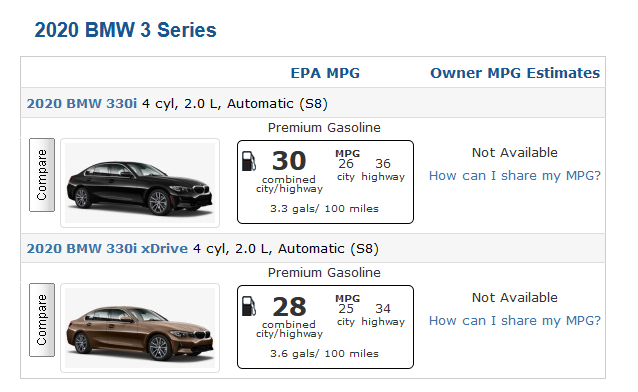Click the EPA MPG column header
Screen dimensions: 638x392
click(x=325, y=73)
